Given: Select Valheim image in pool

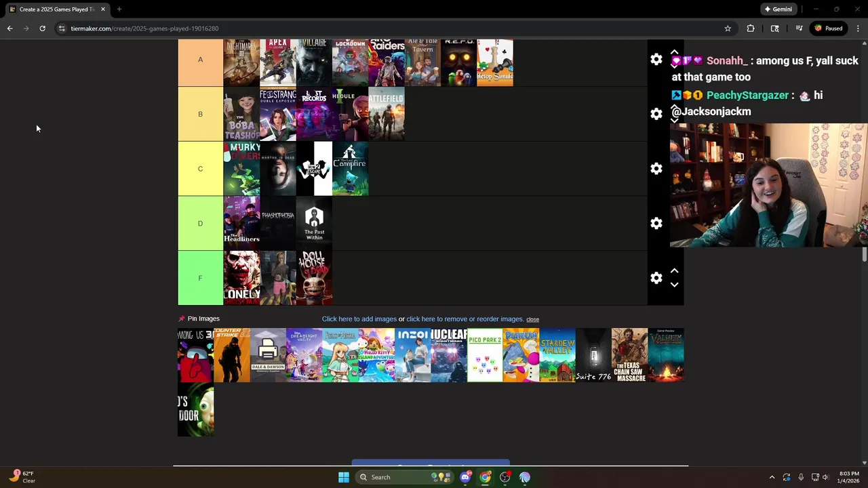Looking at the screenshot, I should tap(666, 355).
